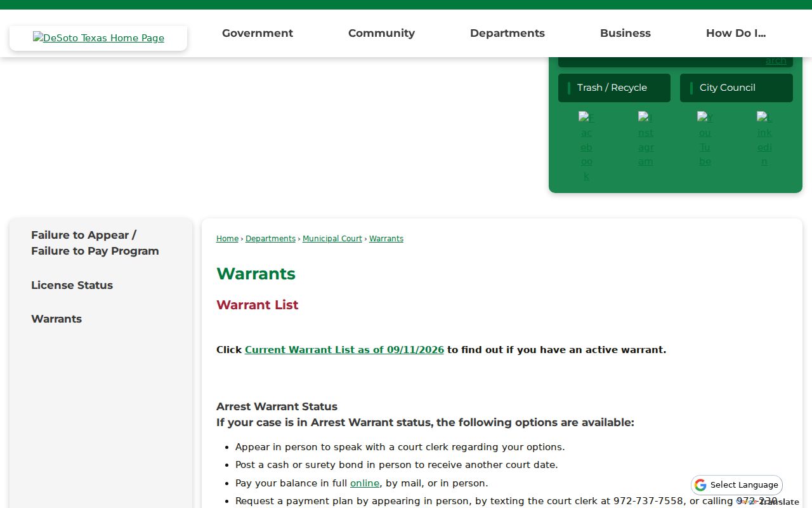This screenshot has height=508, width=812.
Task: Click the Arrest Warrant Status heading
Action: click(x=277, y=406)
